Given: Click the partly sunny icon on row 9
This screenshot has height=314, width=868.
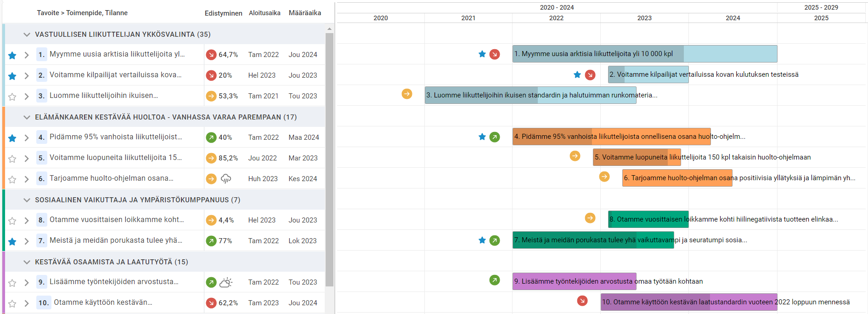Looking at the screenshot, I should pyautogui.click(x=226, y=282).
